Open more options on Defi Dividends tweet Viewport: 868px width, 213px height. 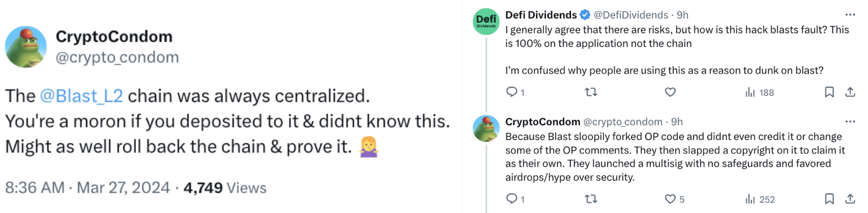coord(850,15)
